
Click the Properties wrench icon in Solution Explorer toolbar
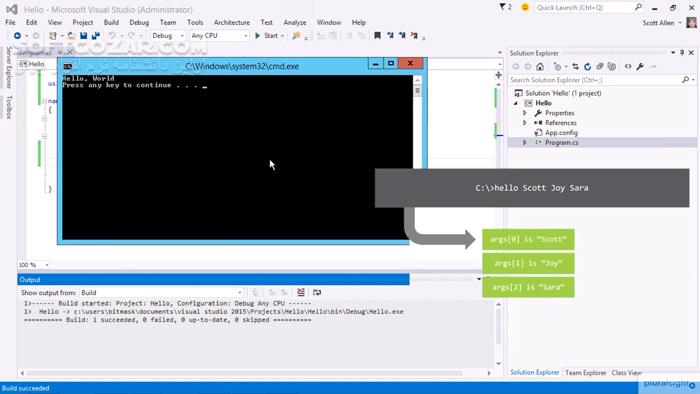pyautogui.click(x=640, y=66)
